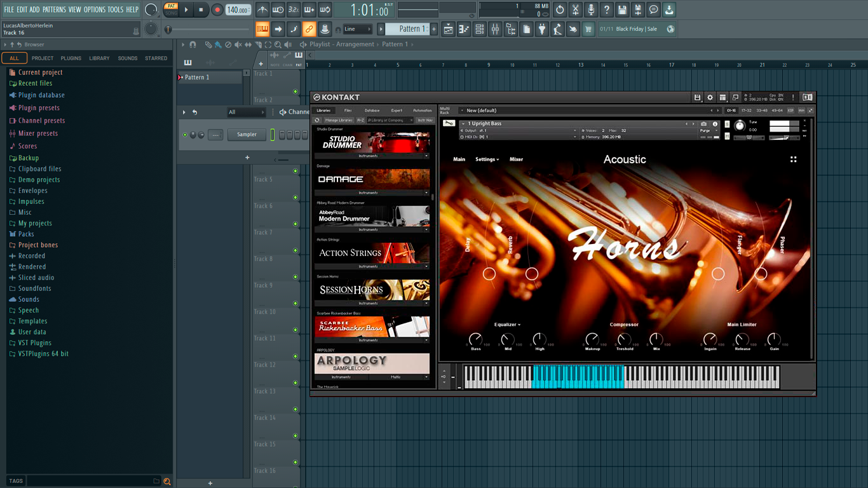Click Kontakt rack view layout icon

coord(722,97)
